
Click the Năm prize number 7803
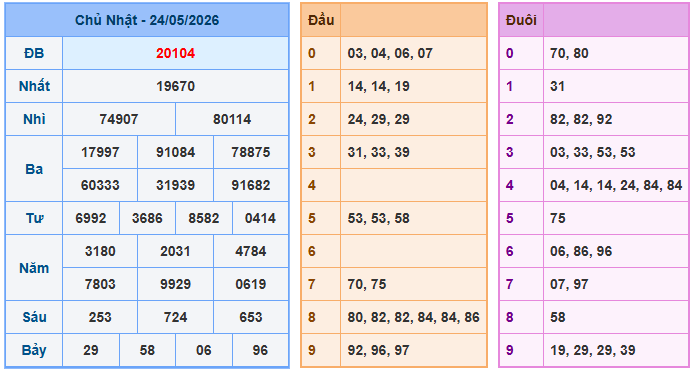point(100,284)
